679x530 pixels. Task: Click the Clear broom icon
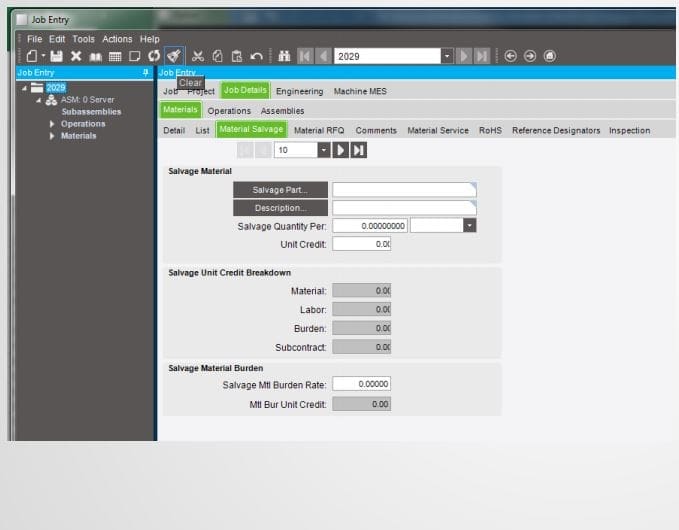coord(174,56)
